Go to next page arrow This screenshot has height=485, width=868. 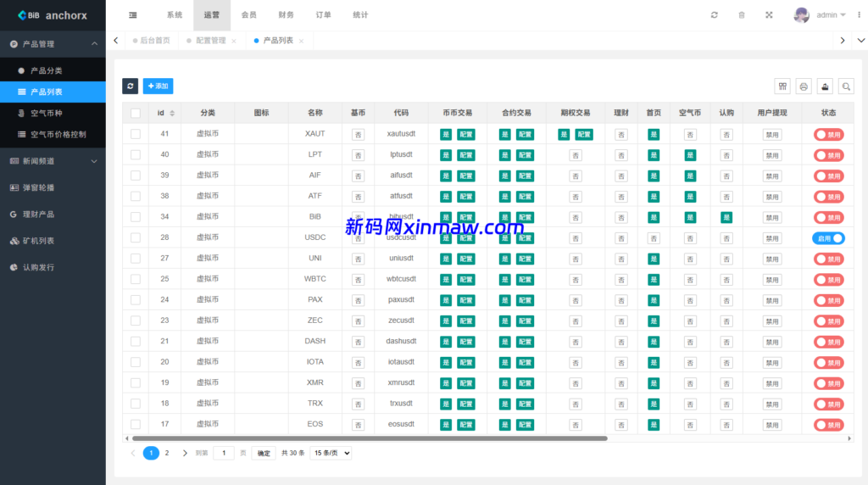coord(185,453)
